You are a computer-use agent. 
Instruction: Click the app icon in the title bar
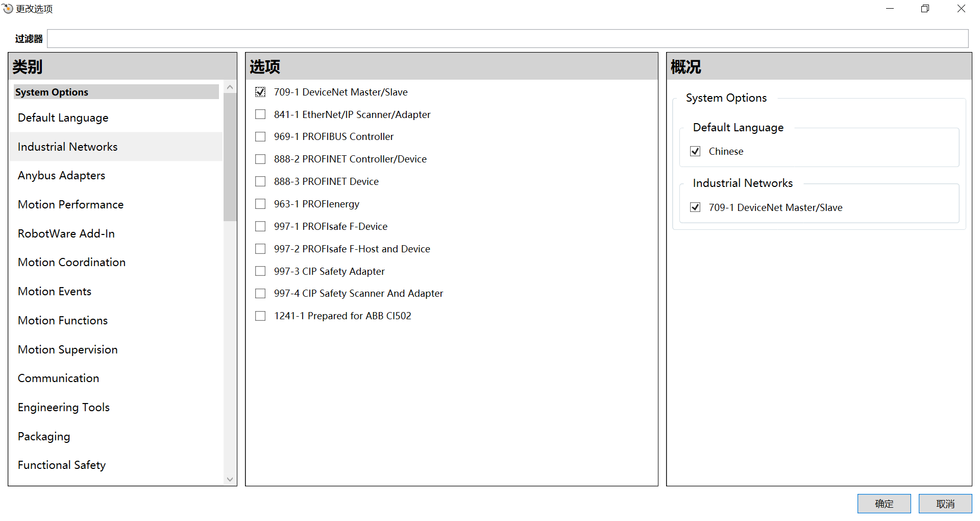8,9
